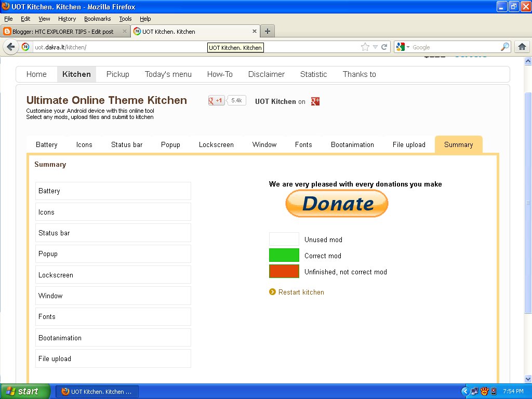Open the File menu
The height and width of the screenshot is (399, 532).
8,19
